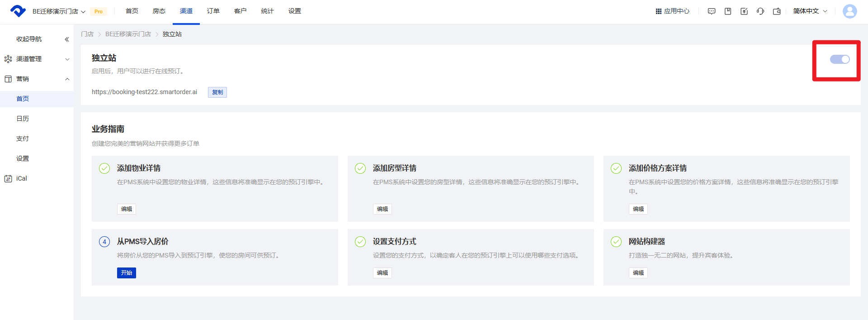Screen dimensions: 868x320
Task: Click the 从PMS导入房价 card title
Action: pos(143,242)
